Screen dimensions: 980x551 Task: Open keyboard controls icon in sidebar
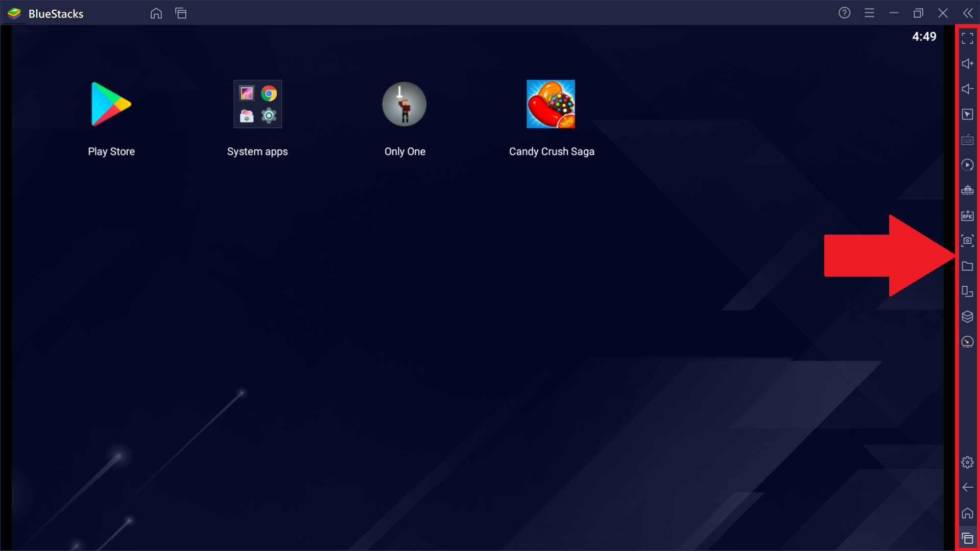967,140
